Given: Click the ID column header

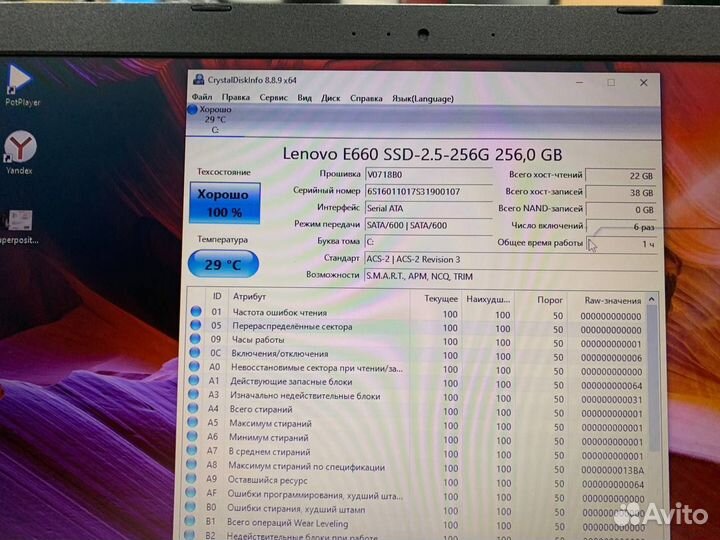Looking at the screenshot, I should click(x=217, y=296).
